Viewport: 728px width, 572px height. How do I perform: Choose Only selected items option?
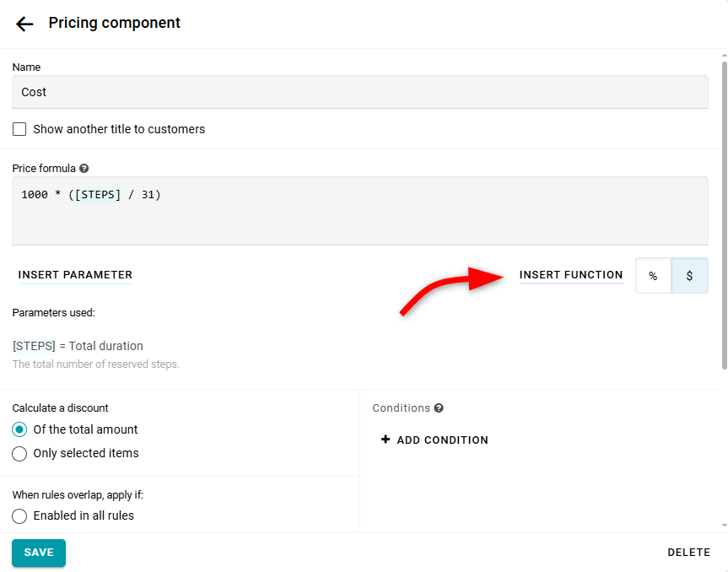[19, 453]
